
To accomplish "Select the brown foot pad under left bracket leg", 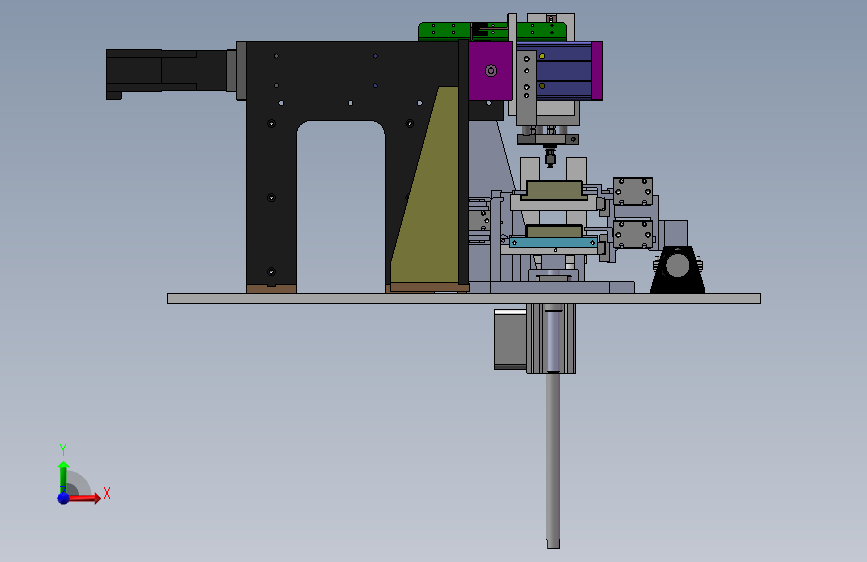I will [271, 289].
